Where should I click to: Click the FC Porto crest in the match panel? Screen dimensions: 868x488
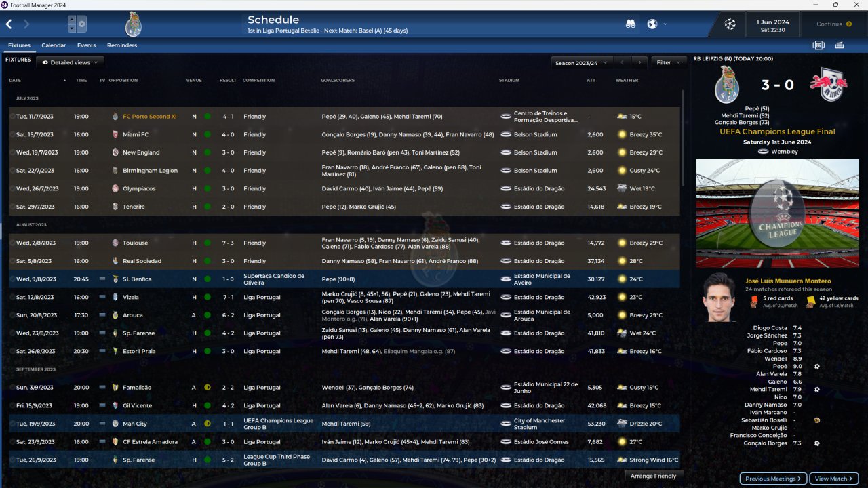coord(727,85)
